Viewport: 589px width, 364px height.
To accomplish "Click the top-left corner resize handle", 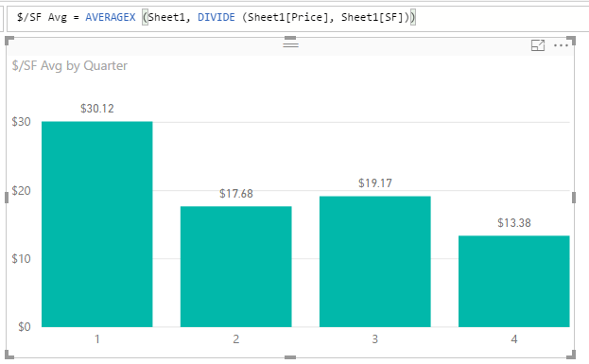I will (x=9, y=41).
